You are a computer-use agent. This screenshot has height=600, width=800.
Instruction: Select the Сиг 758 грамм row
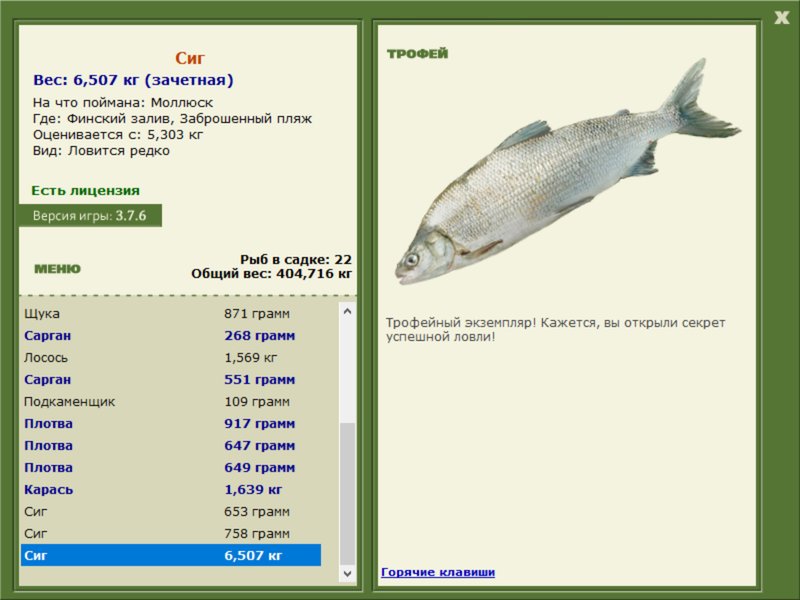click(171, 533)
